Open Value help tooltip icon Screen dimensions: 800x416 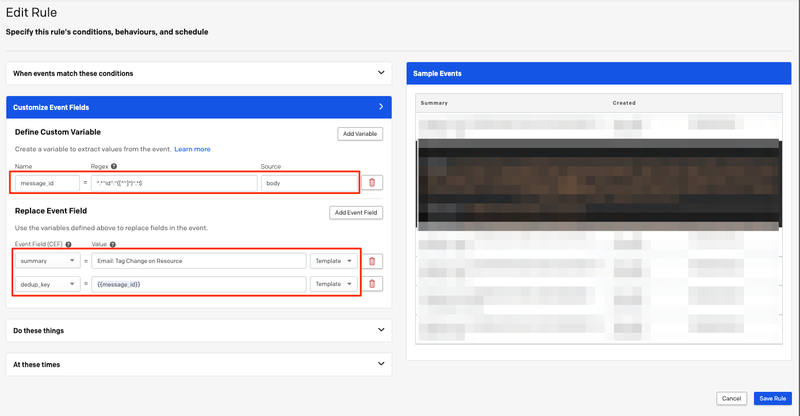(113, 244)
